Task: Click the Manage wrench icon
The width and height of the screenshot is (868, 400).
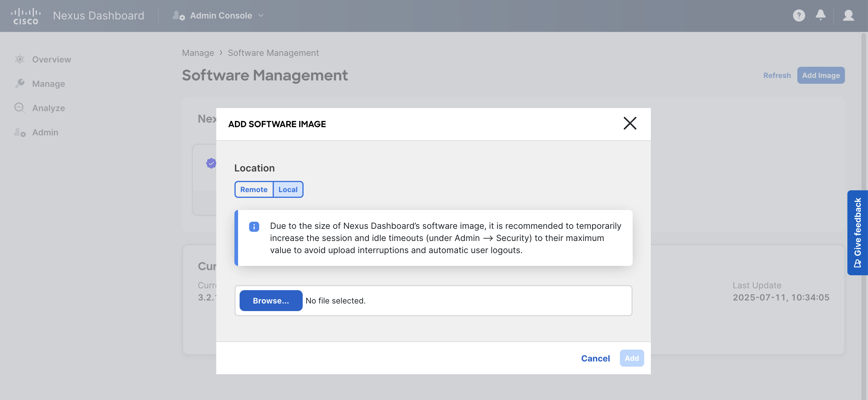Action: pyautogui.click(x=19, y=84)
